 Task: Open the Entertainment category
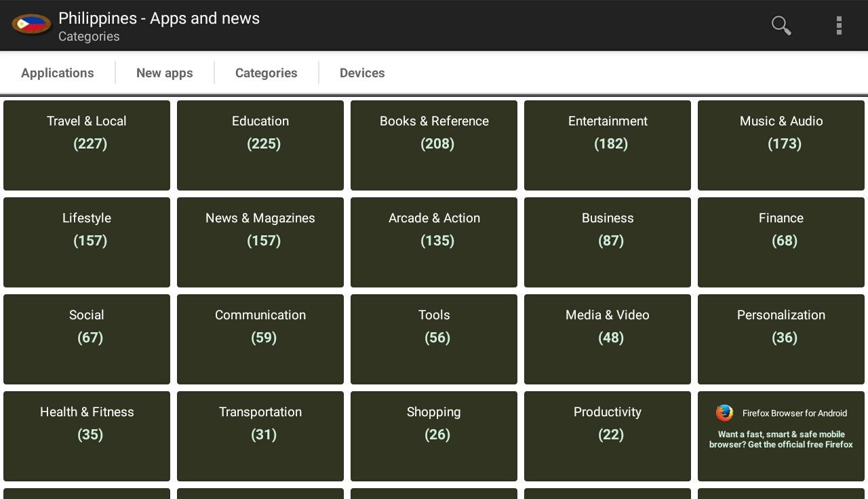(608, 145)
